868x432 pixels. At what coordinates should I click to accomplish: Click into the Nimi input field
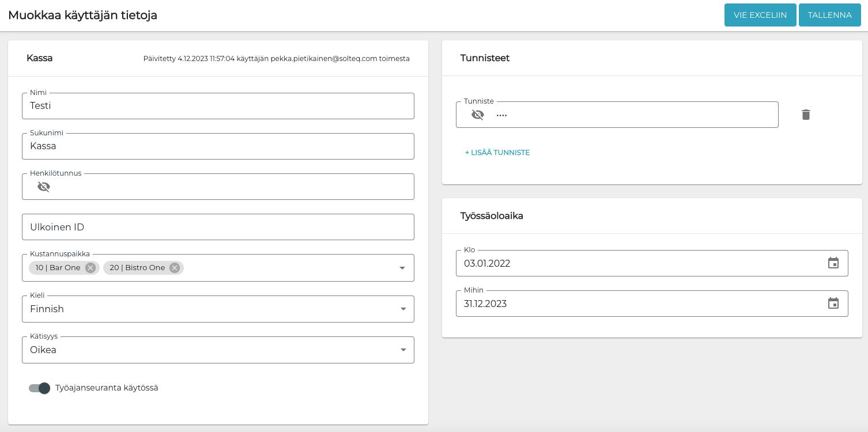pyautogui.click(x=218, y=106)
